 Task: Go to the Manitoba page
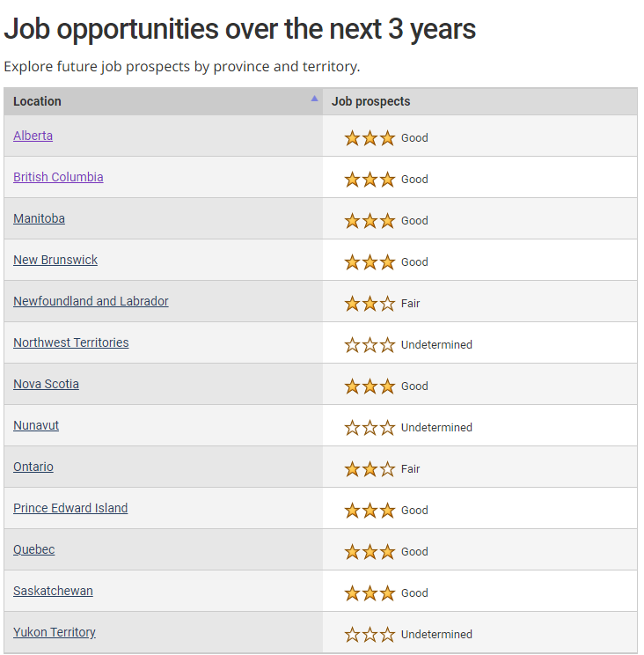click(39, 218)
